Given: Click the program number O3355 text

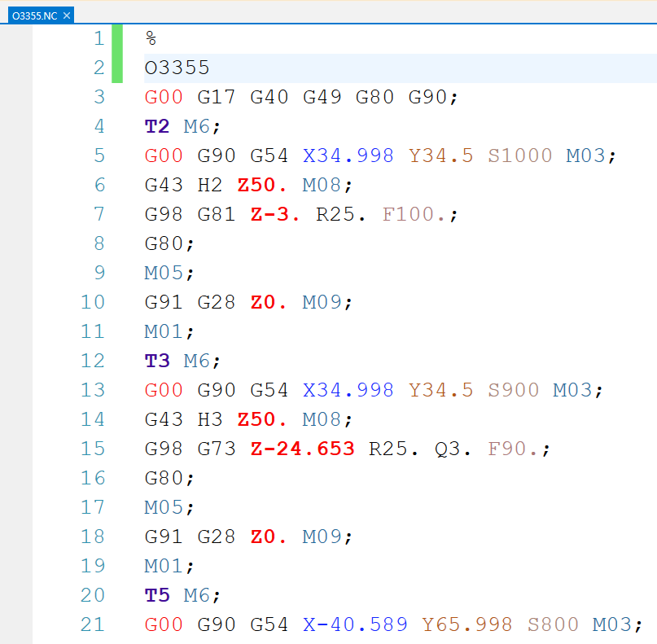Looking at the screenshot, I should (177, 68).
